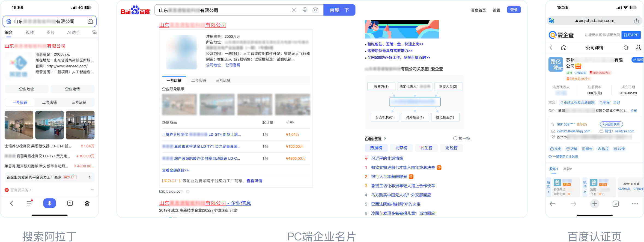Open 疑似控股(1) node in relation graph
This screenshot has height=242, width=644.
(x=445, y=117)
